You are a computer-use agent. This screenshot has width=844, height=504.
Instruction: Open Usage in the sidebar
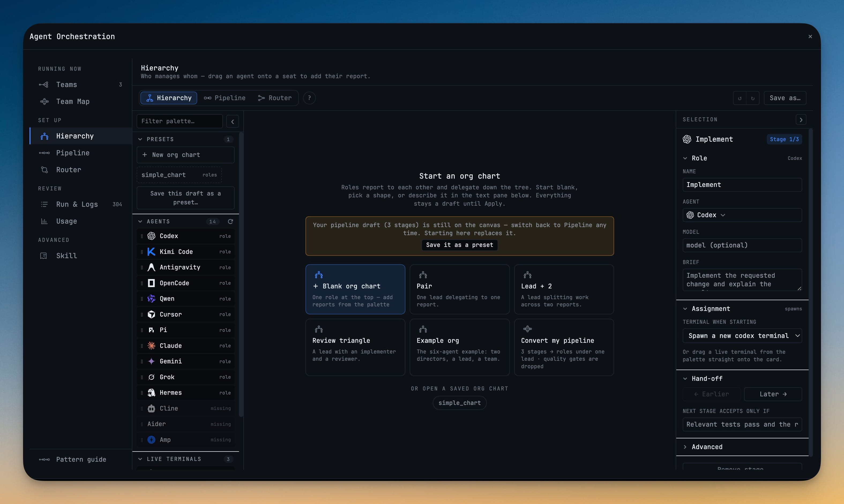point(81,221)
